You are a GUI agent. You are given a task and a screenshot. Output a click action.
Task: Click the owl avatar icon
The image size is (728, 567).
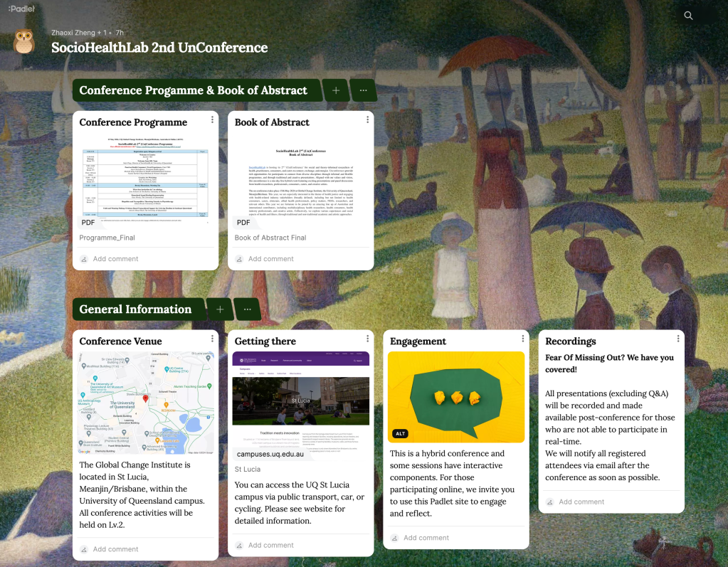[24, 42]
